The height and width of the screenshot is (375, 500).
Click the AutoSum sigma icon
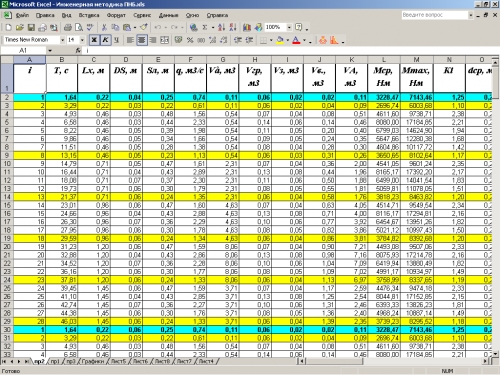(205, 27)
